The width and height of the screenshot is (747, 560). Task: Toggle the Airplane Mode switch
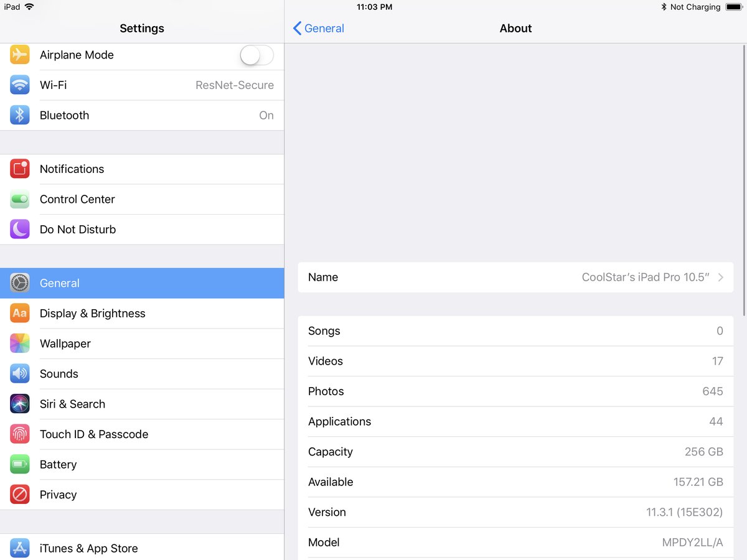pyautogui.click(x=256, y=55)
